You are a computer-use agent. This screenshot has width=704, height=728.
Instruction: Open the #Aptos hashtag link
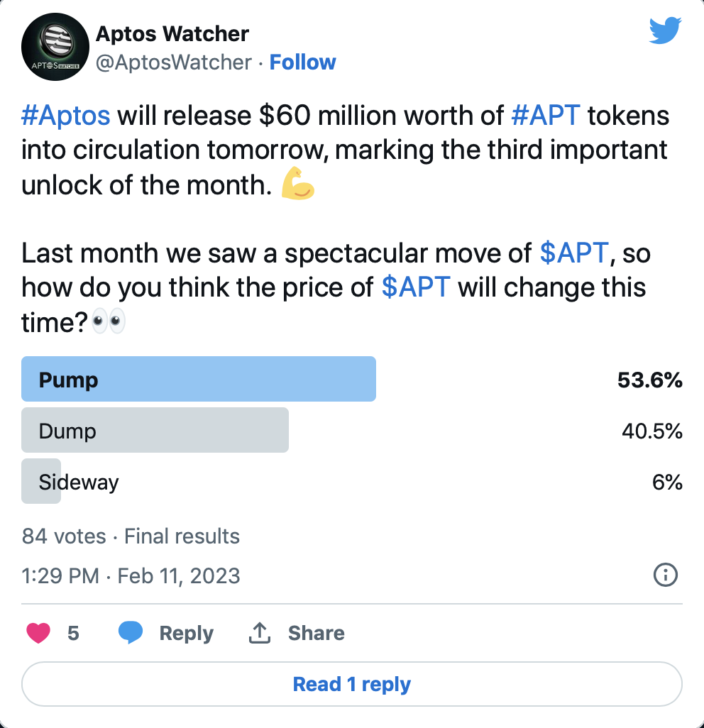66,115
